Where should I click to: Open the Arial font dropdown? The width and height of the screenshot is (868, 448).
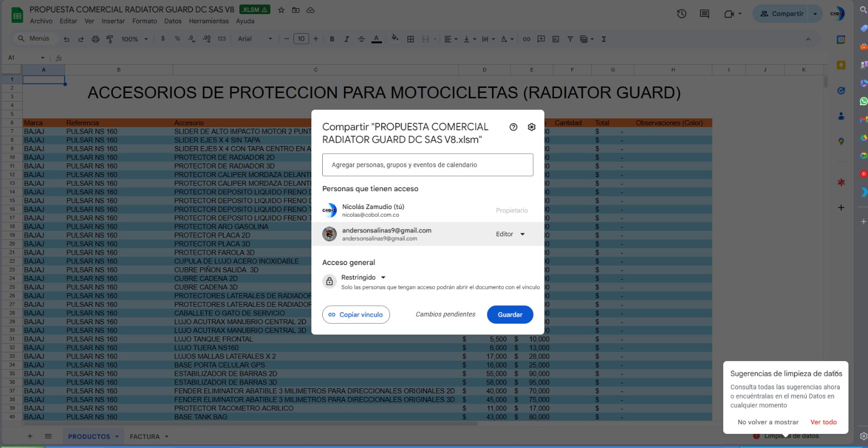[255, 39]
